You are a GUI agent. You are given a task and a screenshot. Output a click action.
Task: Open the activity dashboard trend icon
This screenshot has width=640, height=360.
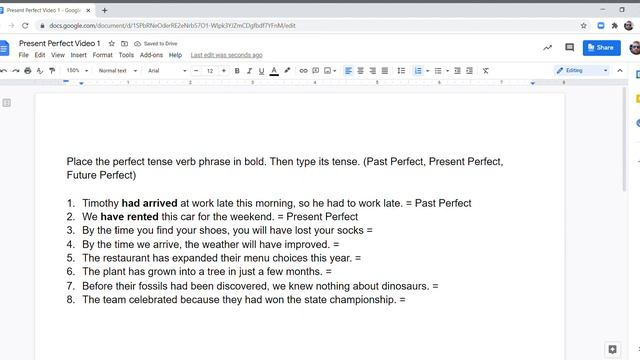point(547,47)
